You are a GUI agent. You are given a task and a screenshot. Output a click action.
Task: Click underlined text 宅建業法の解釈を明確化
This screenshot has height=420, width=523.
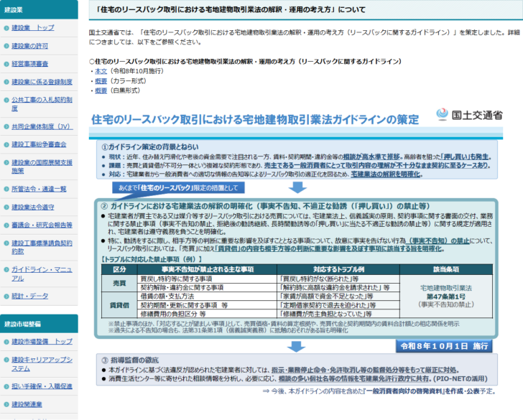point(386,174)
